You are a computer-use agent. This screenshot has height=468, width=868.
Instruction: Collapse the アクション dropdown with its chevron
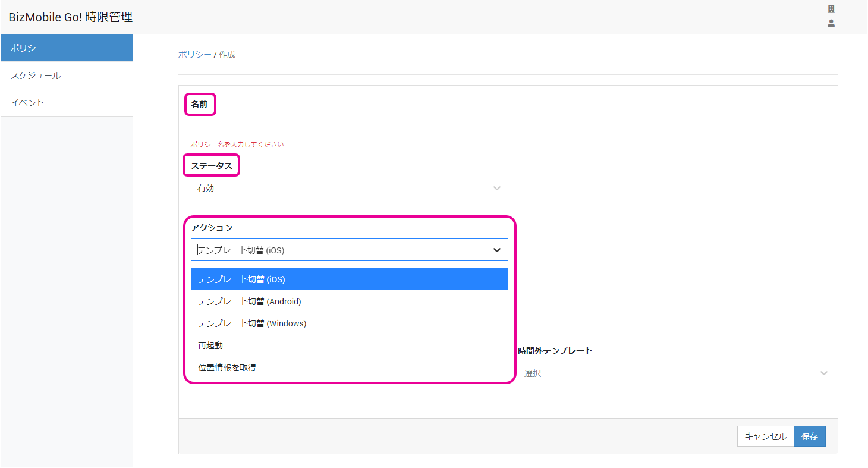497,250
